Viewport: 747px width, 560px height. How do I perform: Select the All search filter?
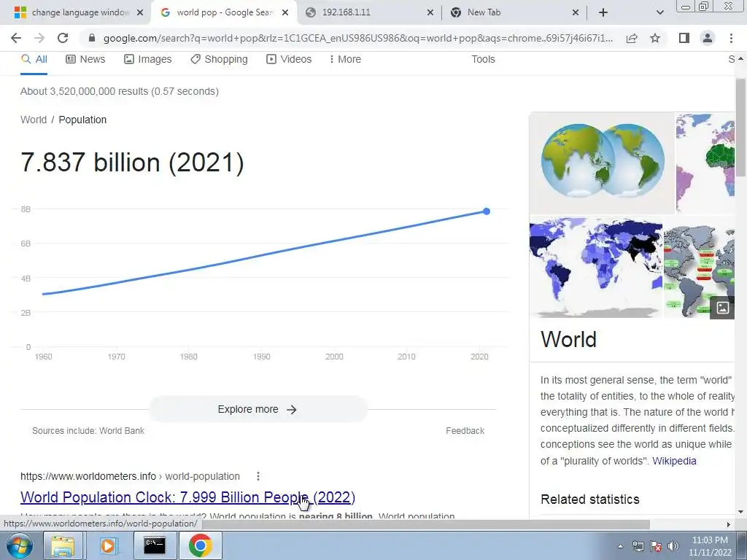point(34,60)
